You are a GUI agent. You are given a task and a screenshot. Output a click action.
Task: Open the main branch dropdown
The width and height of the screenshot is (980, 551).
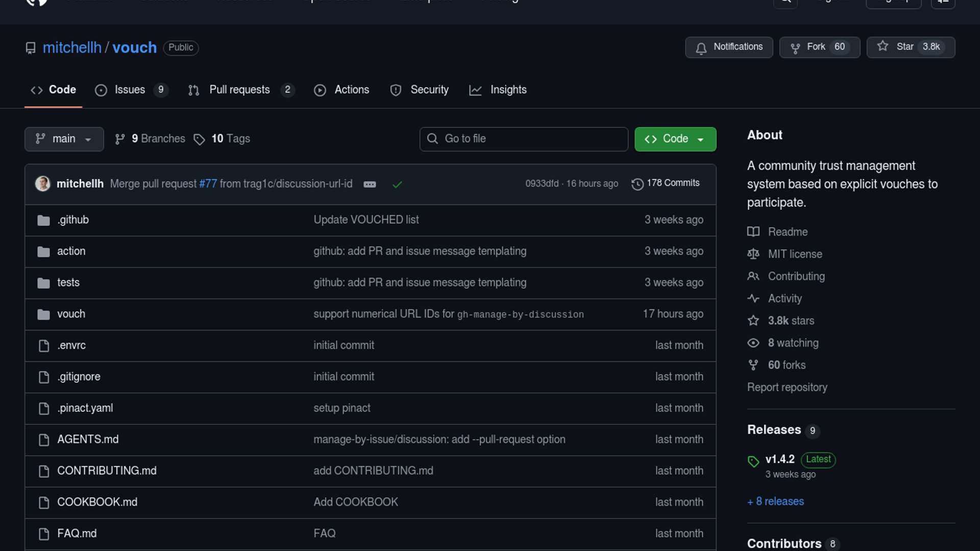(x=64, y=139)
